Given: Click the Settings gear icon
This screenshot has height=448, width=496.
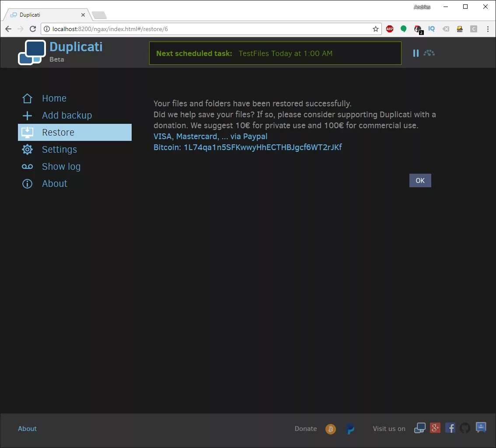Looking at the screenshot, I should click(27, 149).
